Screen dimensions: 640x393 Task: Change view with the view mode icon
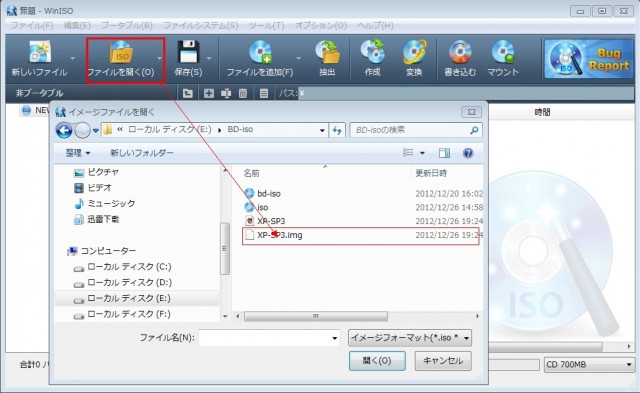[x=408, y=153]
